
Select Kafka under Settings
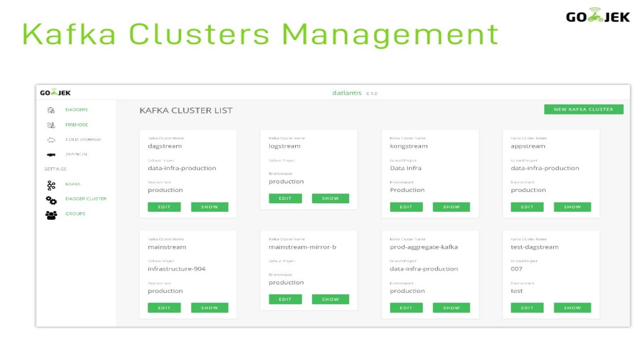click(x=73, y=184)
